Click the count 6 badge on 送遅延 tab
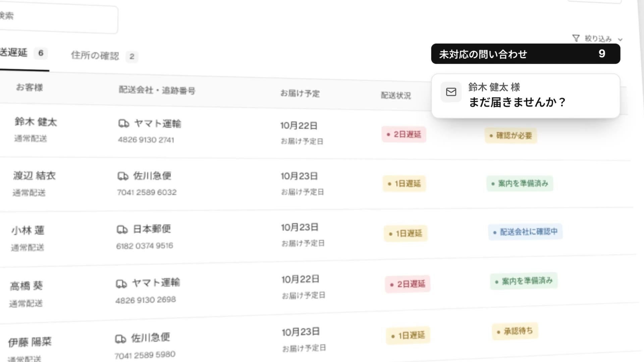The height and width of the screenshot is (362, 644). click(x=41, y=53)
